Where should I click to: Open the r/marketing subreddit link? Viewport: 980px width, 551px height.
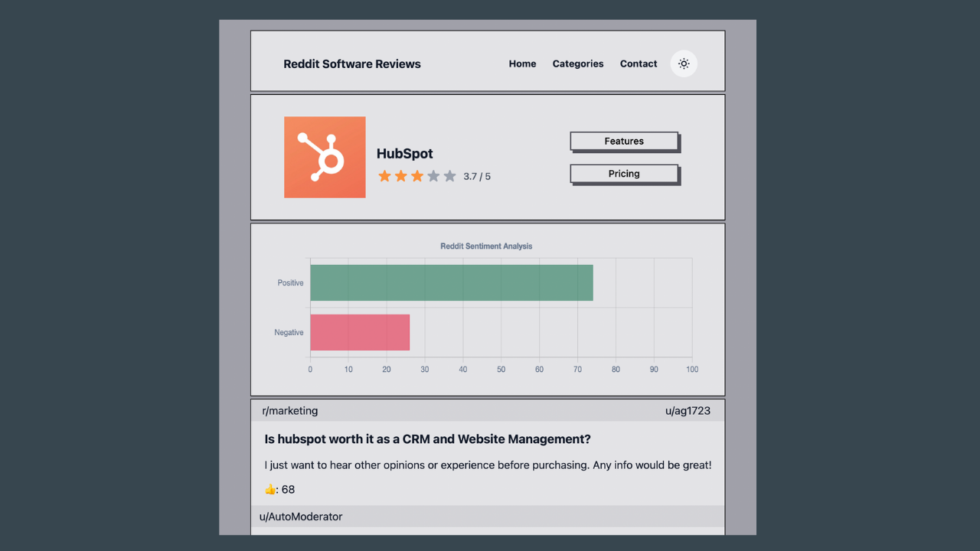pos(290,411)
